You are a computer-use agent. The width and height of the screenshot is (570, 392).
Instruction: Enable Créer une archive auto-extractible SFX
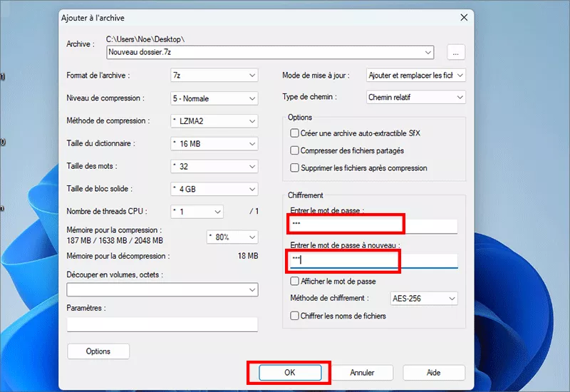295,133
